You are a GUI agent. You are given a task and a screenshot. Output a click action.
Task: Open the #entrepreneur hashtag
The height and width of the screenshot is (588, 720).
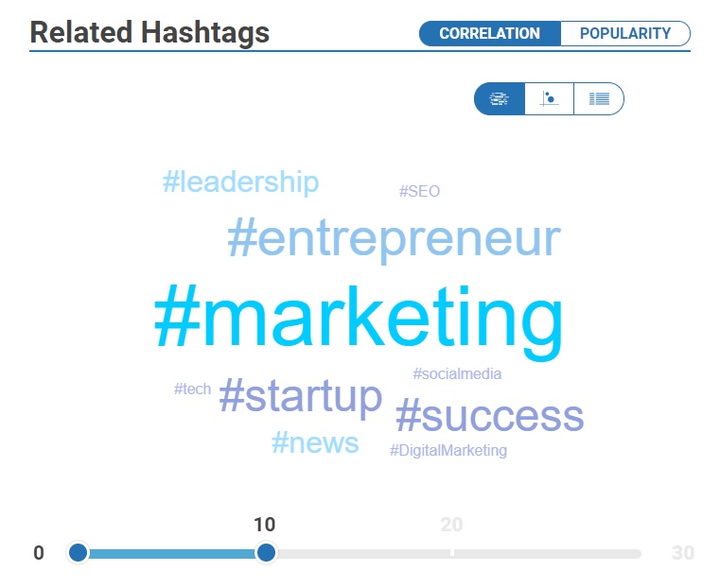point(395,239)
